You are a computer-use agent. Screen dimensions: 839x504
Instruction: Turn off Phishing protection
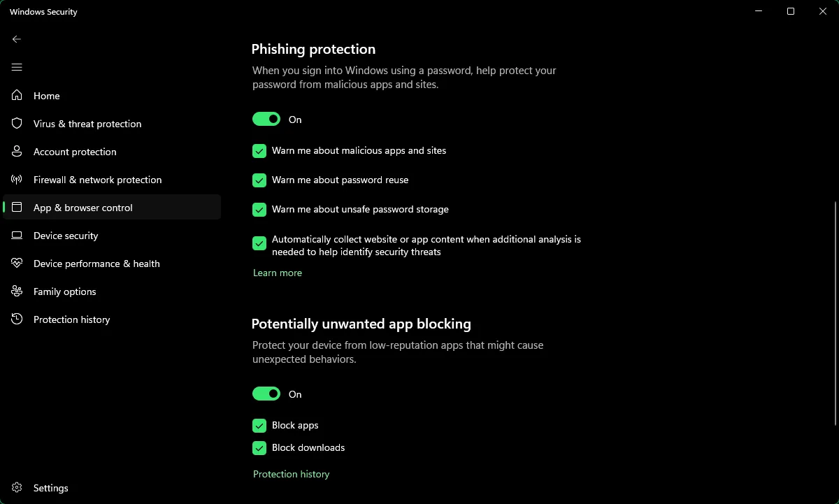click(266, 119)
